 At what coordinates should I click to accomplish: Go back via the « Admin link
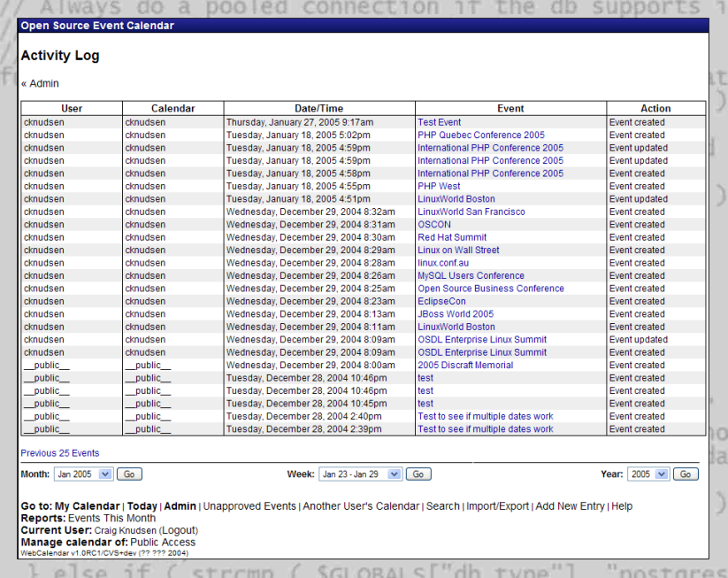click(x=40, y=83)
